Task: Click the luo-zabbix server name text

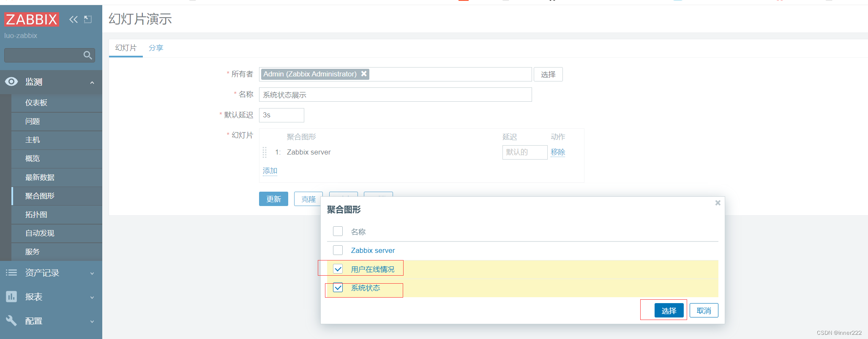Action: (21, 35)
